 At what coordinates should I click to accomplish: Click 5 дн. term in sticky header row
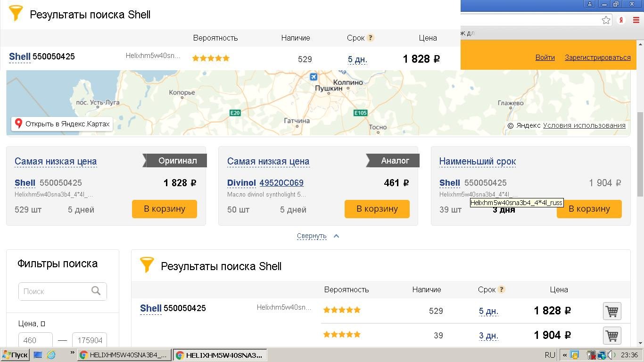pyautogui.click(x=357, y=59)
